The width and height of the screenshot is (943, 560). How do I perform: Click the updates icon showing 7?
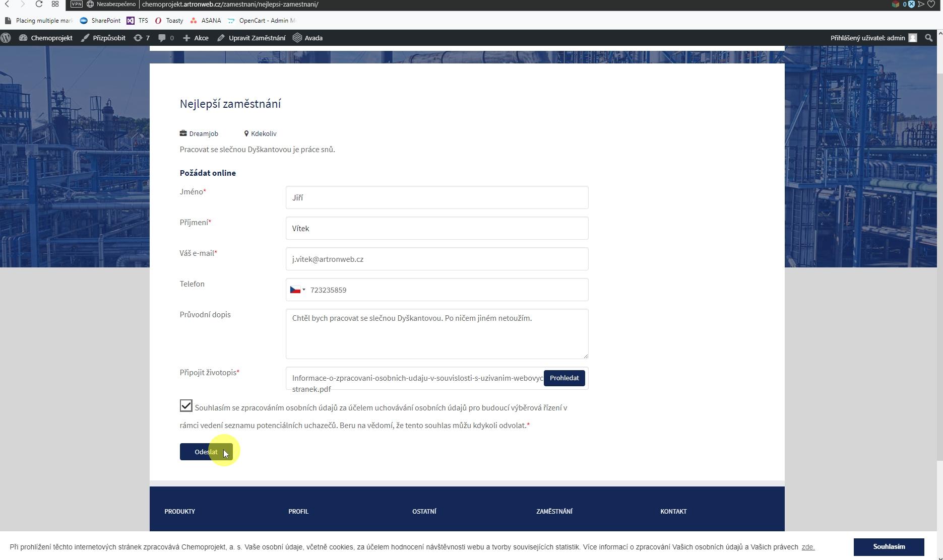point(141,38)
